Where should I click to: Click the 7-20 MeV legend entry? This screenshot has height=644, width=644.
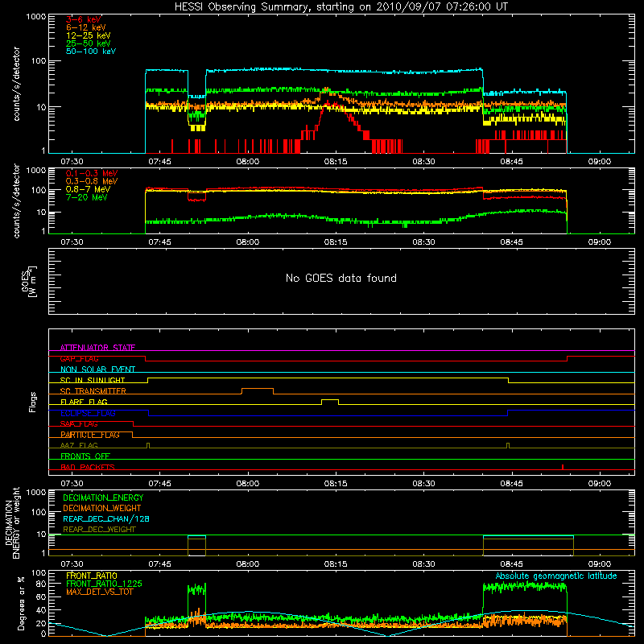pos(87,197)
